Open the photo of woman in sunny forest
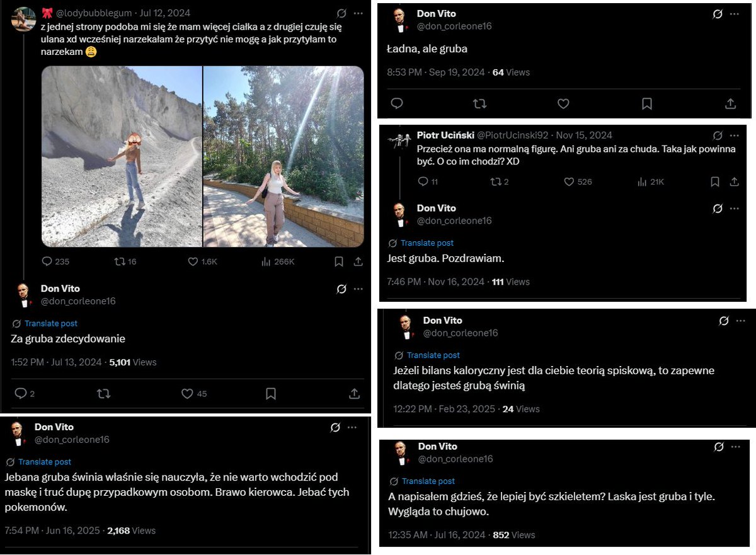756x555 pixels. 284,157
